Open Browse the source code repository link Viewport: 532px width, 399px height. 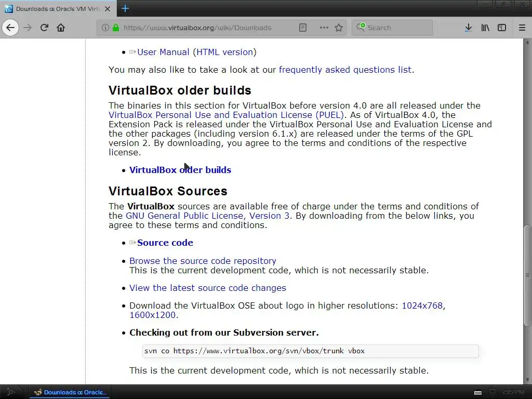(x=203, y=261)
